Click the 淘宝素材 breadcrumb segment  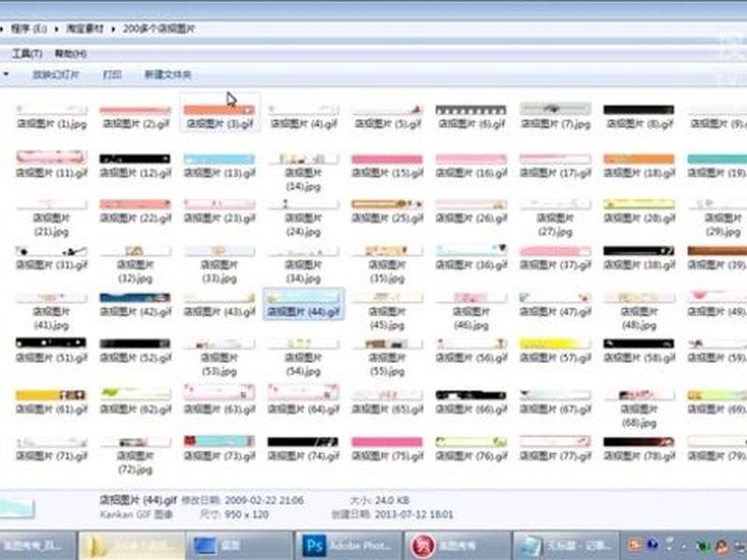pos(85,29)
